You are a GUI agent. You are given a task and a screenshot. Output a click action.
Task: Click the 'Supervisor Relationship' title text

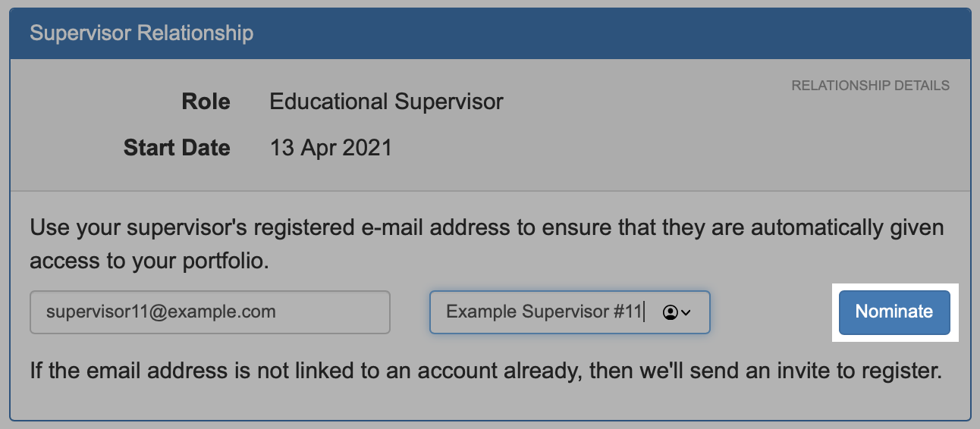(141, 33)
